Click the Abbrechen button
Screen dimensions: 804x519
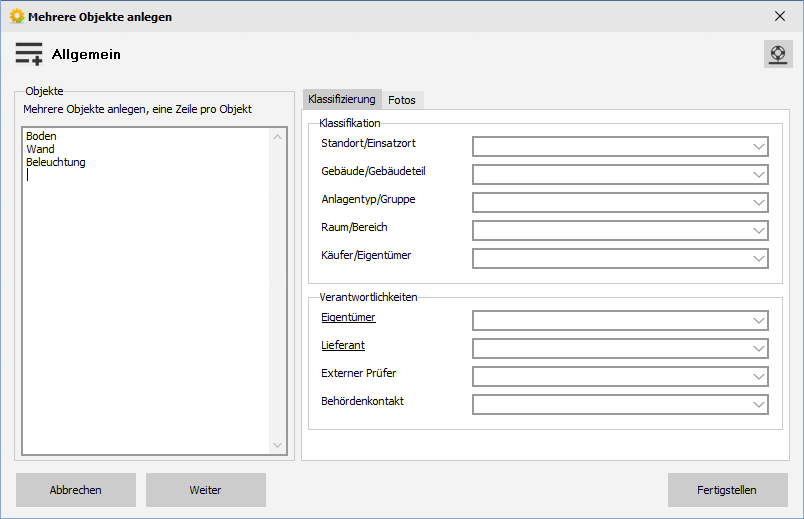76,490
